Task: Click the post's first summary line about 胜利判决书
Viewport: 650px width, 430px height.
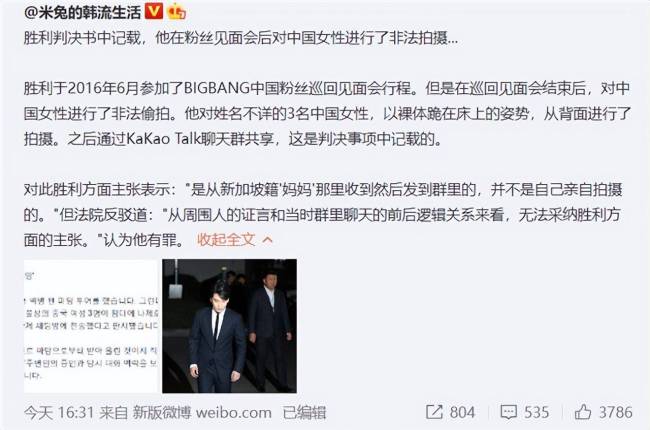Action: pos(241,38)
